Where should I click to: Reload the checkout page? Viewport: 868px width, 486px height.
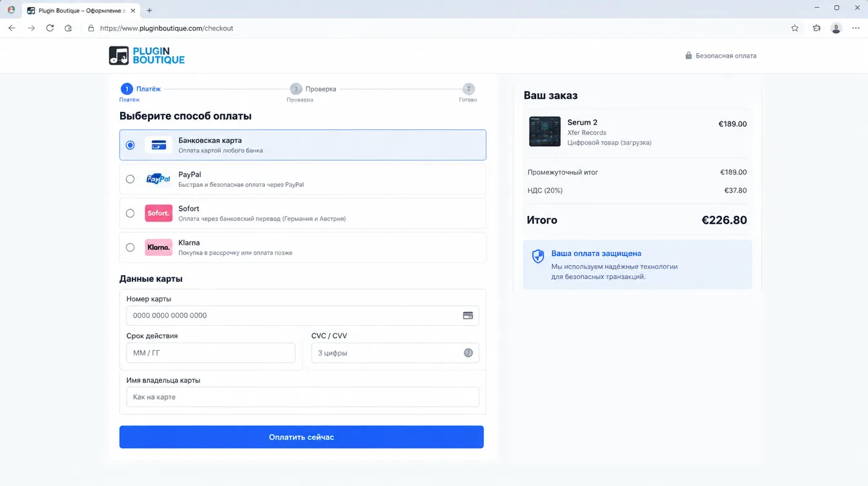[50, 28]
